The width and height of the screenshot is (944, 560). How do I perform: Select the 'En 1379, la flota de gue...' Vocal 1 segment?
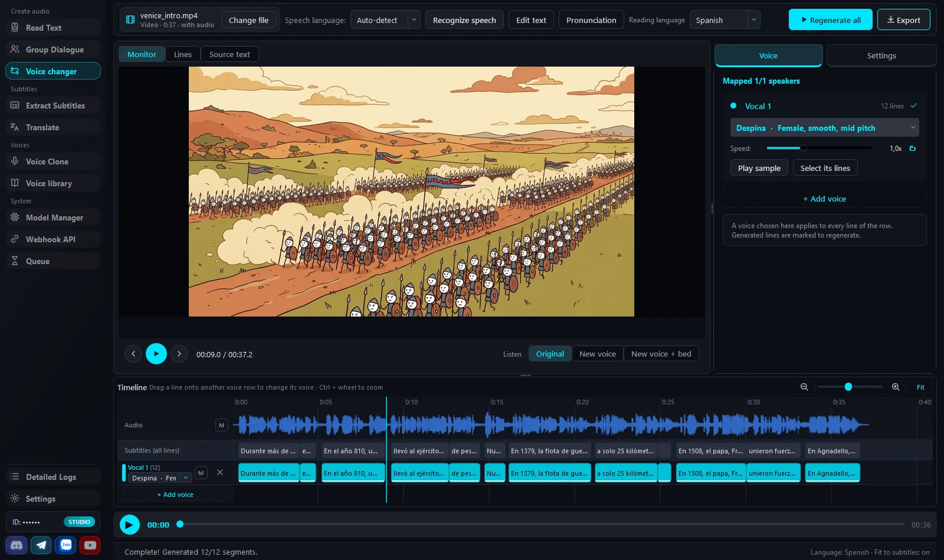tap(549, 473)
